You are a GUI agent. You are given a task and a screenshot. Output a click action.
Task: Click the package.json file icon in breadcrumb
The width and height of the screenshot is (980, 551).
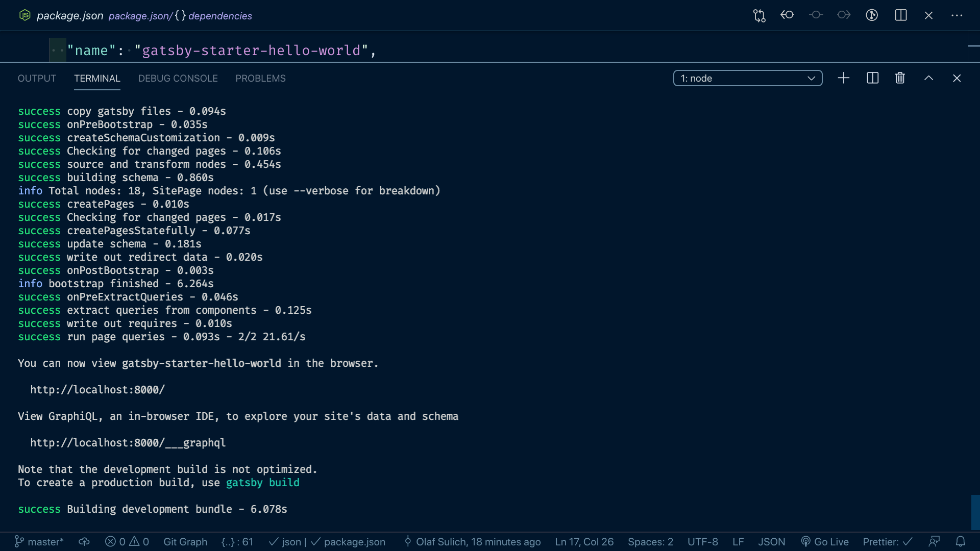(x=24, y=15)
